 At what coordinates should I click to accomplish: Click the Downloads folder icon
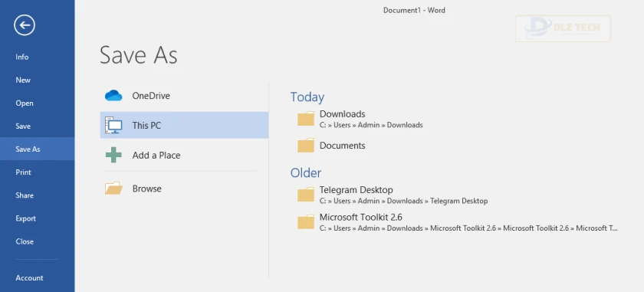point(306,119)
